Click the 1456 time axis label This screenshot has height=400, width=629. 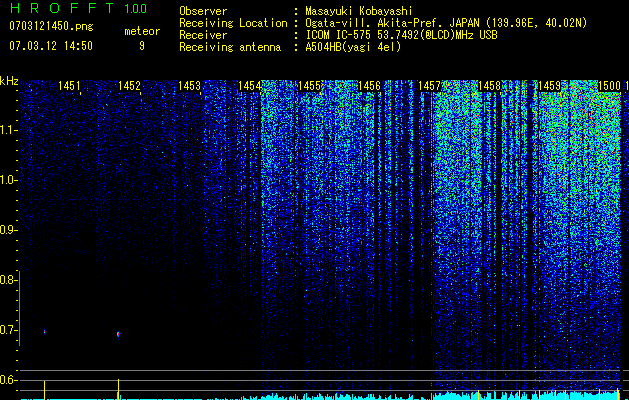tap(369, 85)
